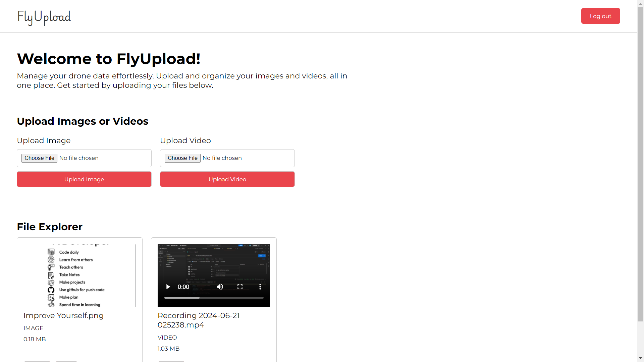Click the Log out button
The height and width of the screenshot is (362, 644).
click(x=600, y=16)
